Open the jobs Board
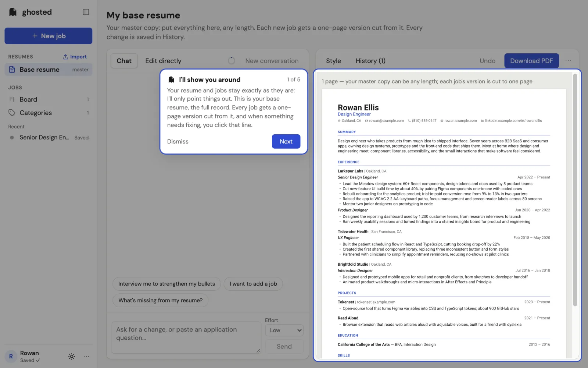The image size is (588, 368). (x=49, y=99)
